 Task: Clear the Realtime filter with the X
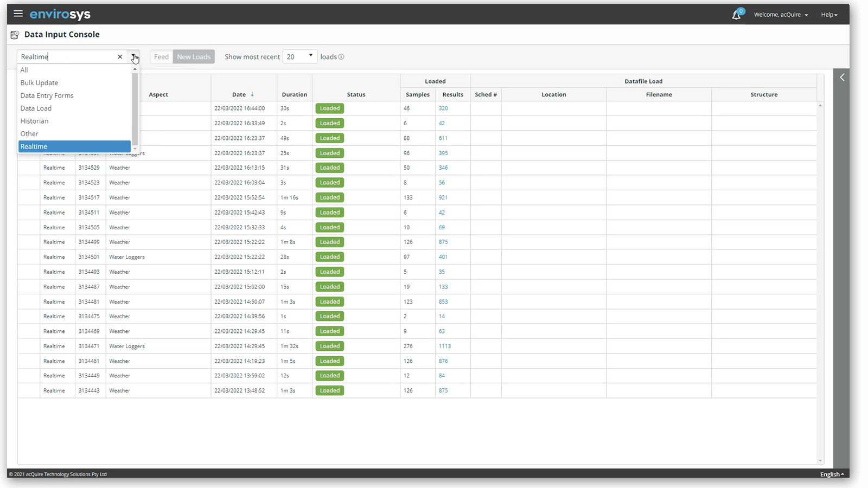point(120,57)
